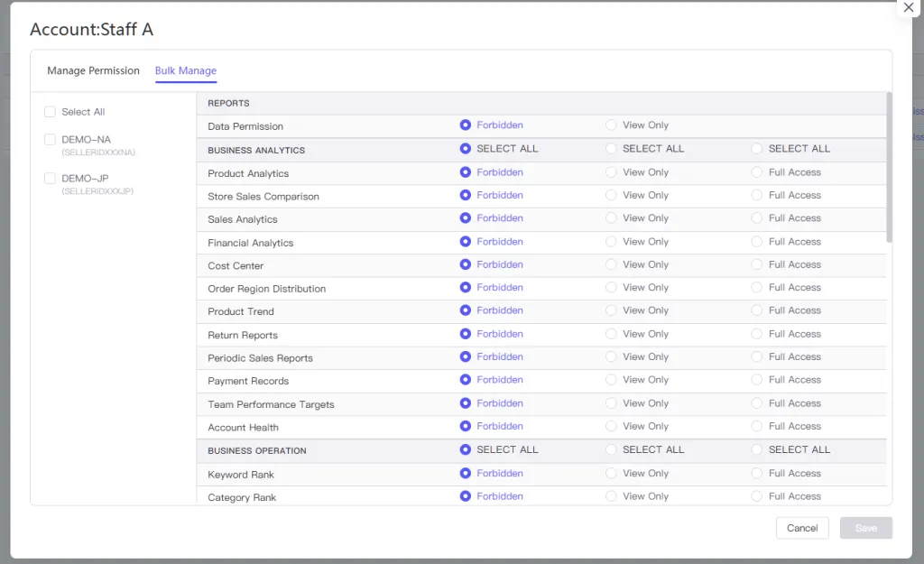
Task: Set Team Performance Targets to Full Access
Action: [x=757, y=403]
